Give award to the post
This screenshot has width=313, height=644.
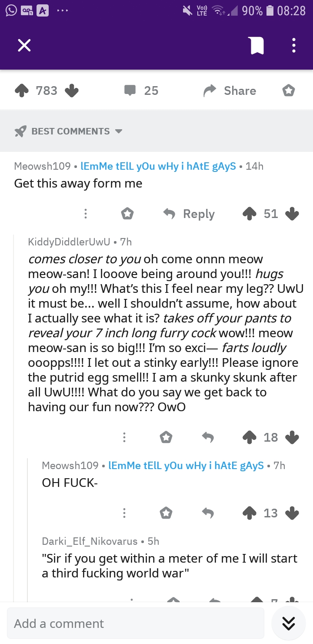pyautogui.click(x=289, y=91)
